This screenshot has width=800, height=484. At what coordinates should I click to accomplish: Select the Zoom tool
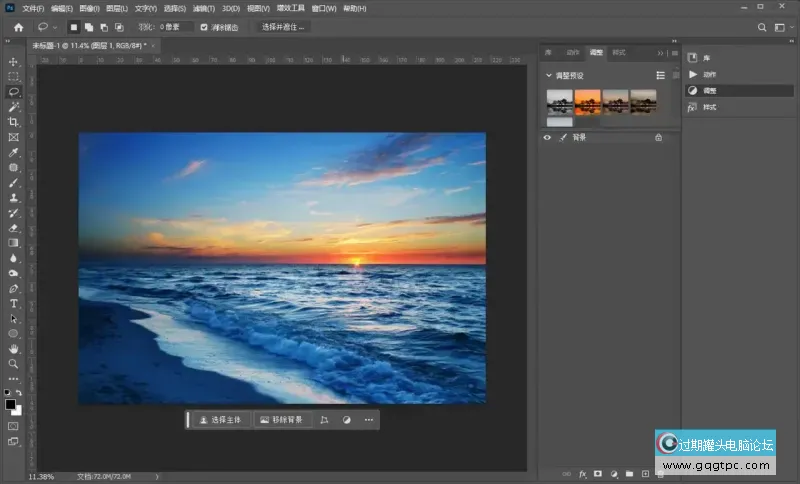pyautogui.click(x=13, y=364)
